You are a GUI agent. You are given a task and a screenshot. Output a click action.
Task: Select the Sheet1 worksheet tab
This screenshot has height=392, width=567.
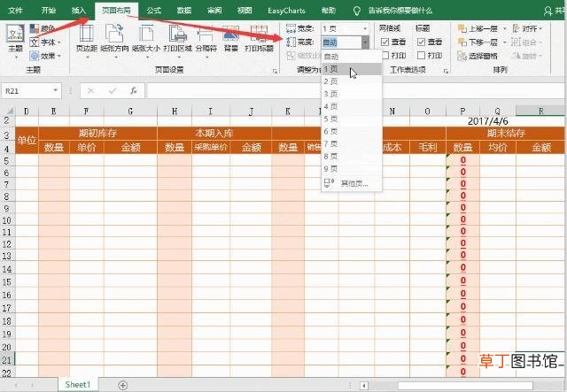click(x=78, y=385)
